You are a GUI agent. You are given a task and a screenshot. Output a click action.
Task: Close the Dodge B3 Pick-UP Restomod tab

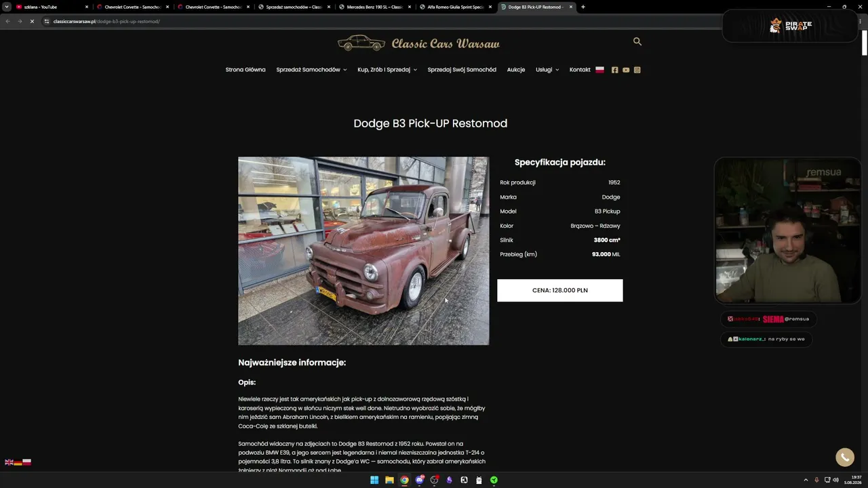click(571, 7)
